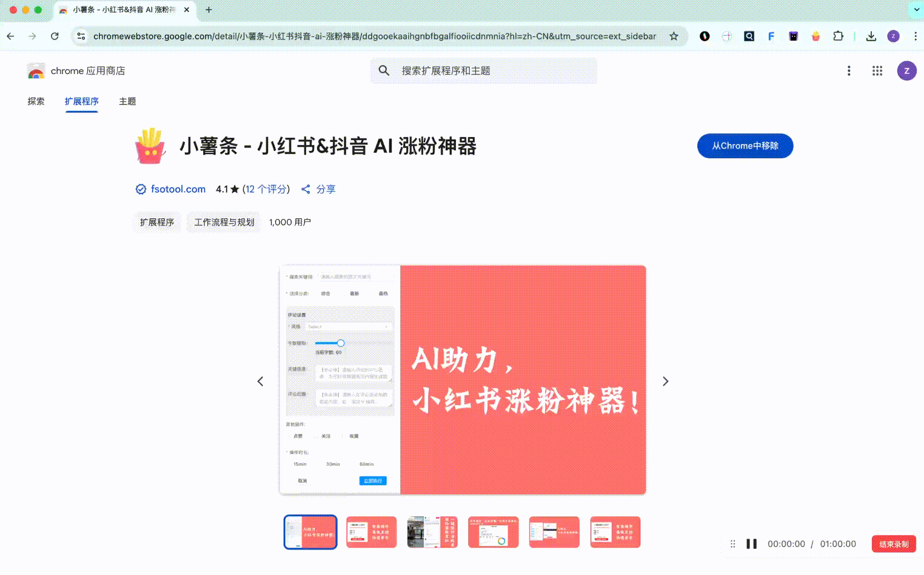Open a new browser tab
This screenshot has width=924, height=575.
(x=209, y=10)
